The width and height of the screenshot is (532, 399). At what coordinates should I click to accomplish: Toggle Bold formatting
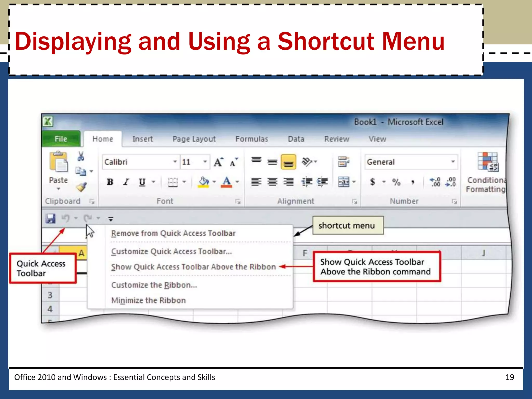[110, 182]
